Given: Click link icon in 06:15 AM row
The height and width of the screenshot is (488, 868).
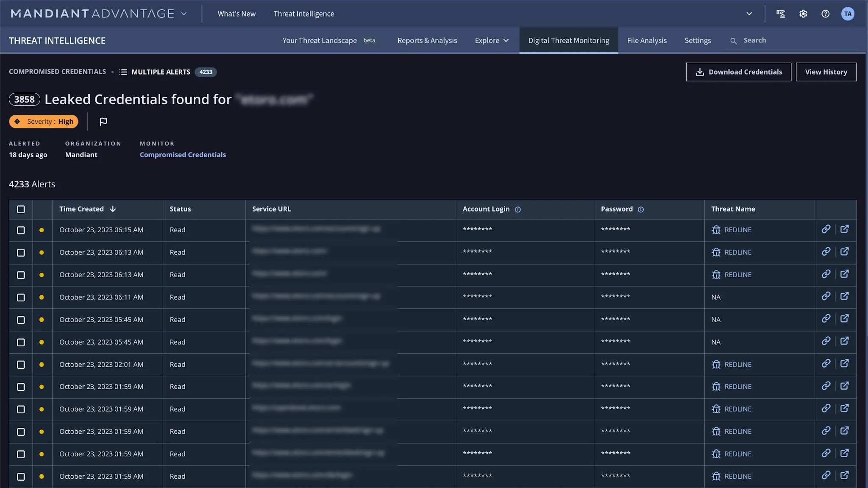Looking at the screenshot, I should click(x=826, y=229).
